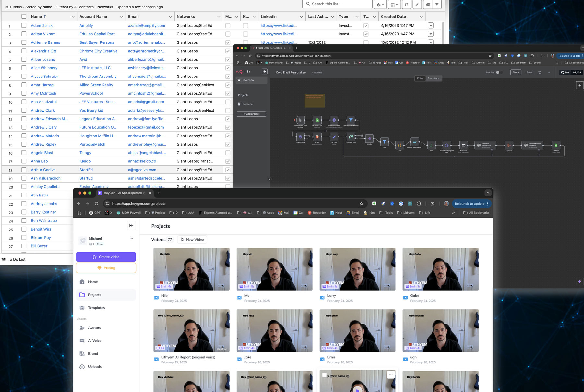Open the filter funnel icon in list toolbar
The height and width of the screenshot is (392, 584).
(437, 5)
